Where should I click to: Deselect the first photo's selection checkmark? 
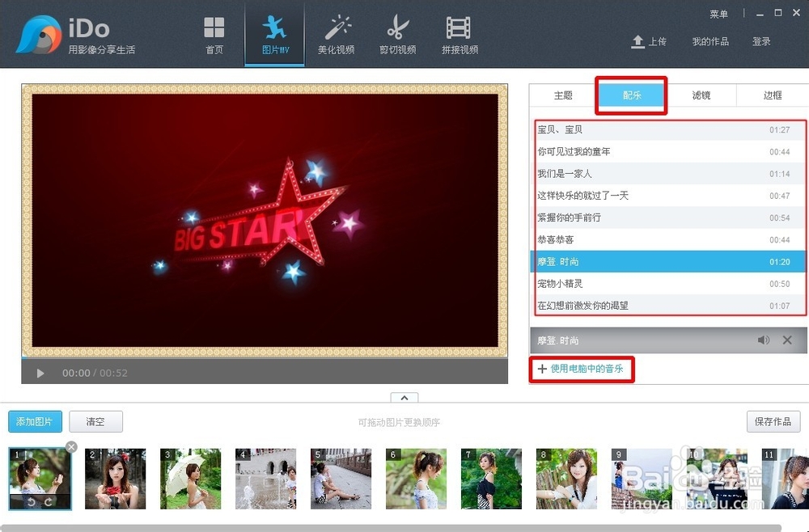click(x=70, y=446)
